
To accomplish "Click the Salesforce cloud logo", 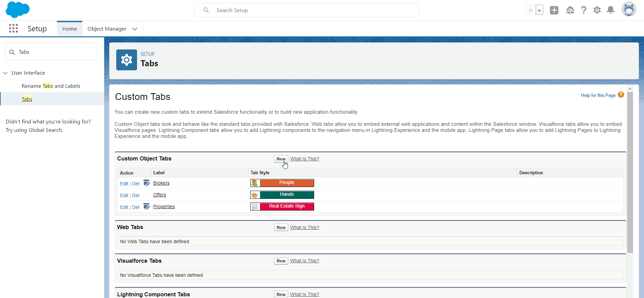I will click(x=18, y=9).
